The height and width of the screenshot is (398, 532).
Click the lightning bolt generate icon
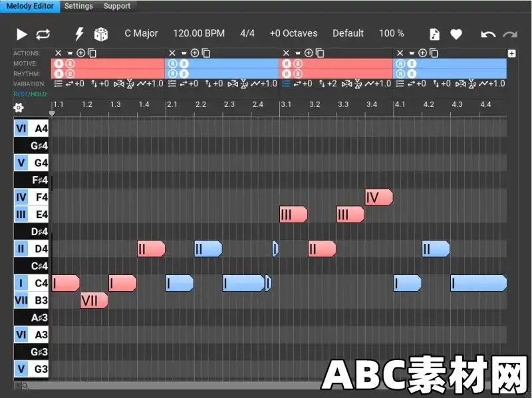(79, 35)
